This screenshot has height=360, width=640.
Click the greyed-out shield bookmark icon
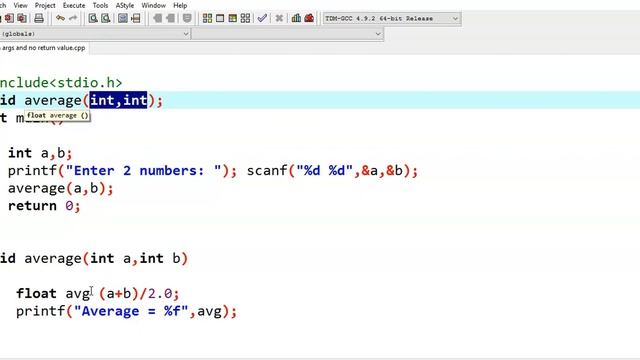click(x=187, y=18)
